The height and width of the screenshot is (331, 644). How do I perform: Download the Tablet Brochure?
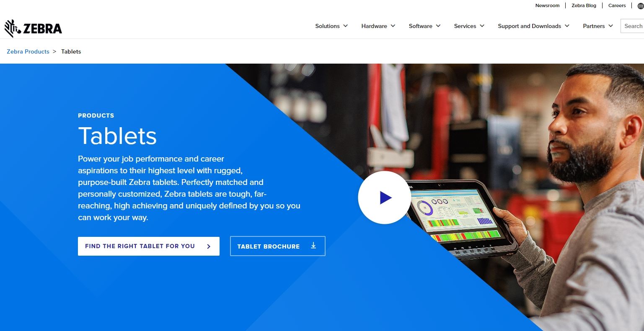278,246
